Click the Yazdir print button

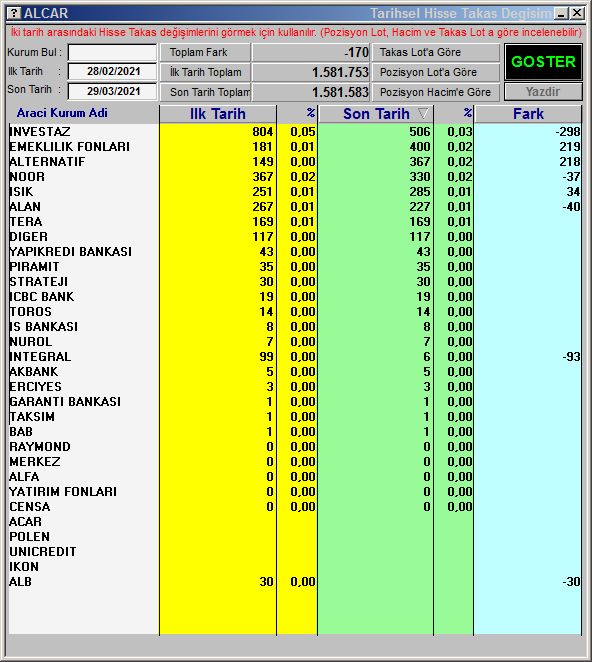pos(543,92)
